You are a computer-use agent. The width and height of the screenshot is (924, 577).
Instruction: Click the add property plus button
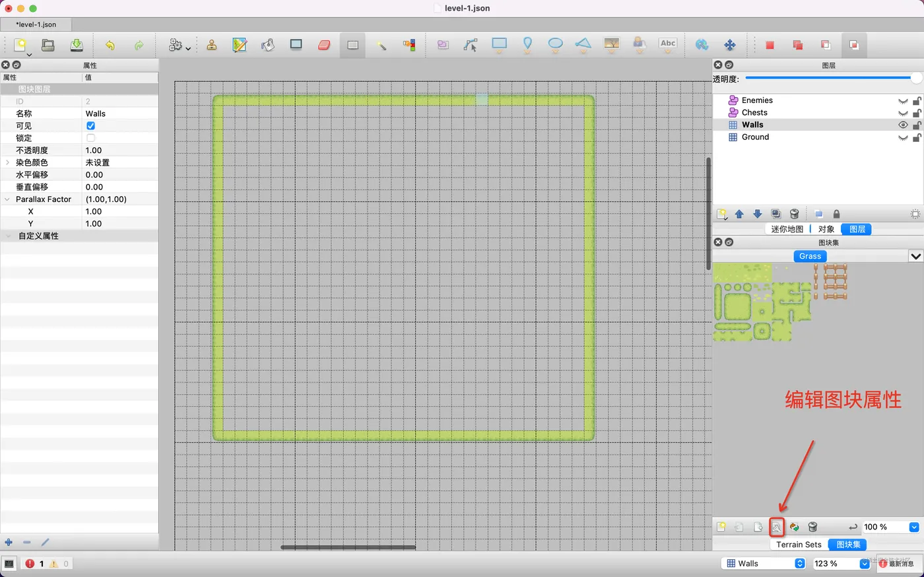tap(9, 542)
